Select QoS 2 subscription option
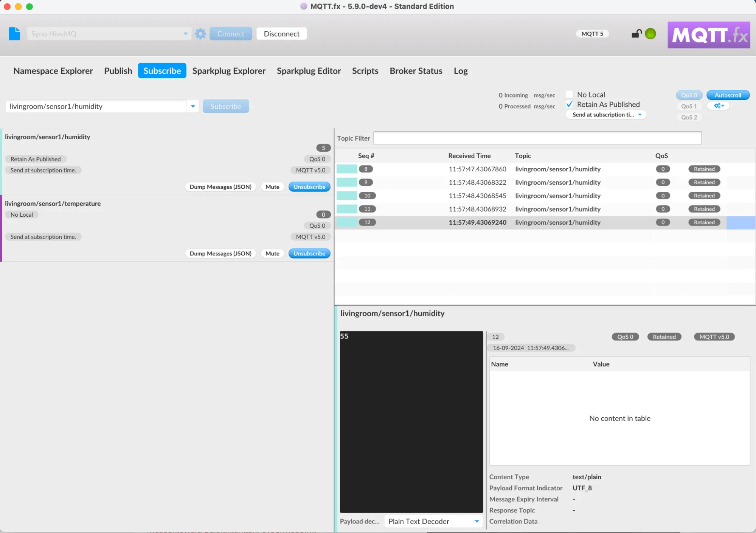 pyautogui.click(x=689, y=117)
